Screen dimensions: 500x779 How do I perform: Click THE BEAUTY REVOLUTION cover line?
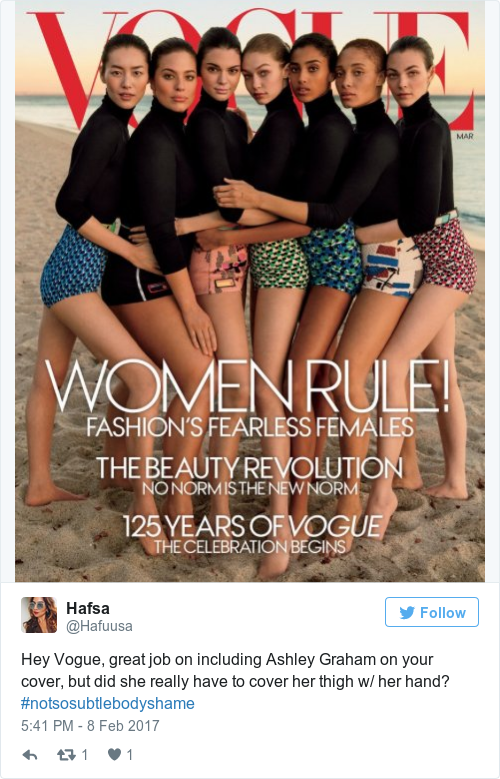click(249, 468)
